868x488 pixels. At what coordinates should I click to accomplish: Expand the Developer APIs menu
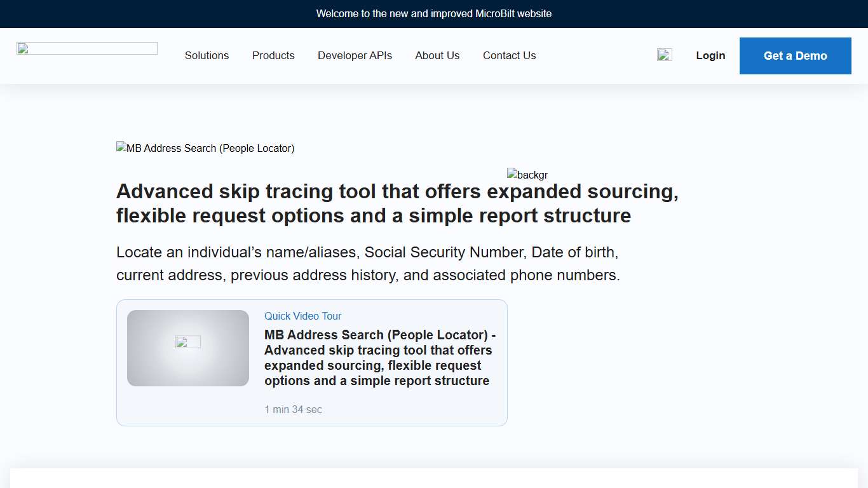(355, 55)
